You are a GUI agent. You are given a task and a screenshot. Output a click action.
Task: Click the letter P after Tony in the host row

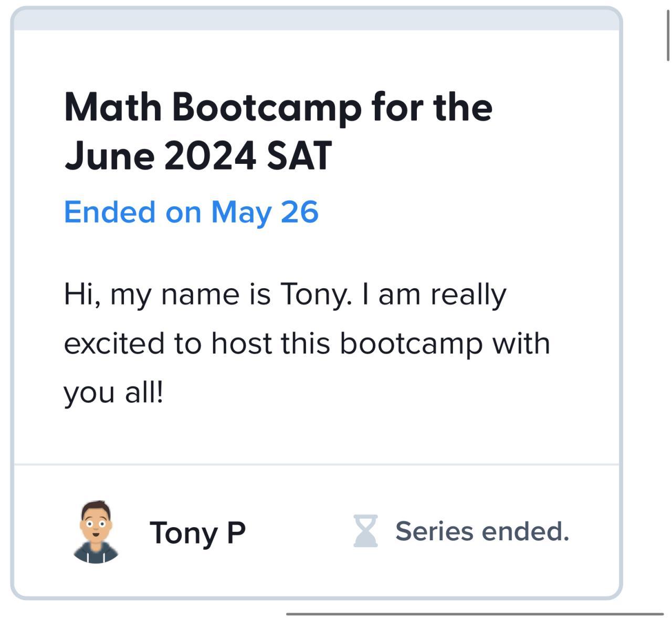236,532
